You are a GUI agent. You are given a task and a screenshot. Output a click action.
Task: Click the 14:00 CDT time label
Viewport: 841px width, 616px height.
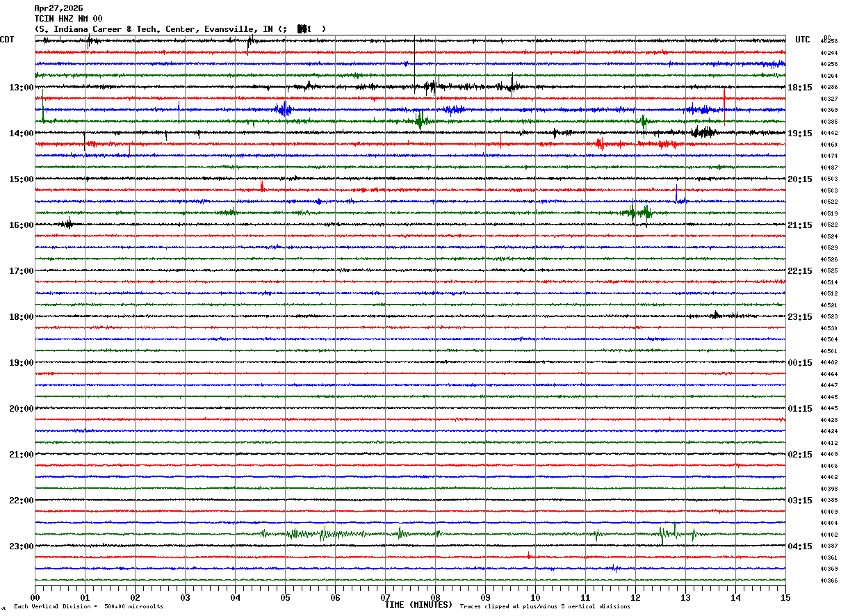point(22,133)
